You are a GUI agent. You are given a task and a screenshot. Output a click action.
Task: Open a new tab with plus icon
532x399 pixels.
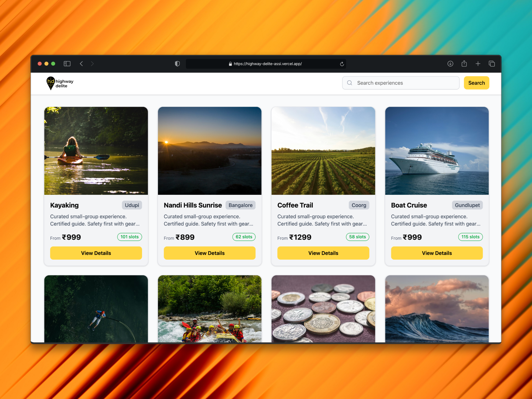click(x=478, y=64)
